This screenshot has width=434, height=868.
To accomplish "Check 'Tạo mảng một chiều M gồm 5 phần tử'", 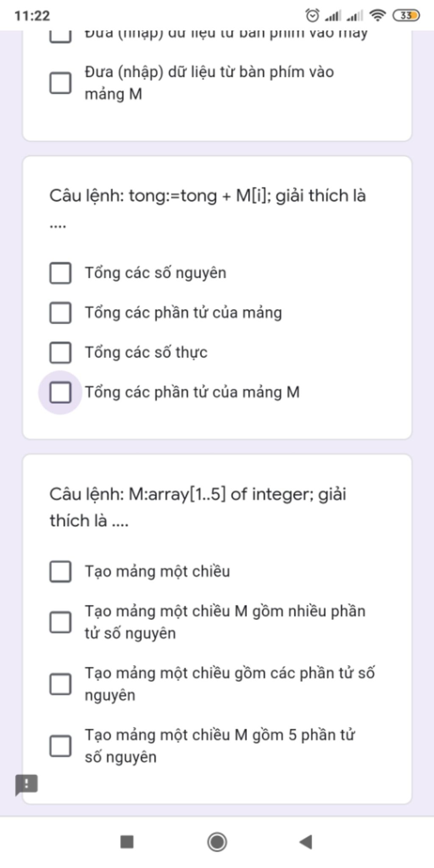I will coord(60,746).
